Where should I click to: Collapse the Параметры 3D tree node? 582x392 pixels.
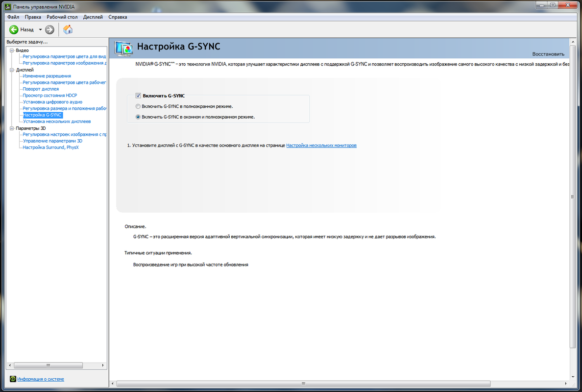[x=12, y=128]
